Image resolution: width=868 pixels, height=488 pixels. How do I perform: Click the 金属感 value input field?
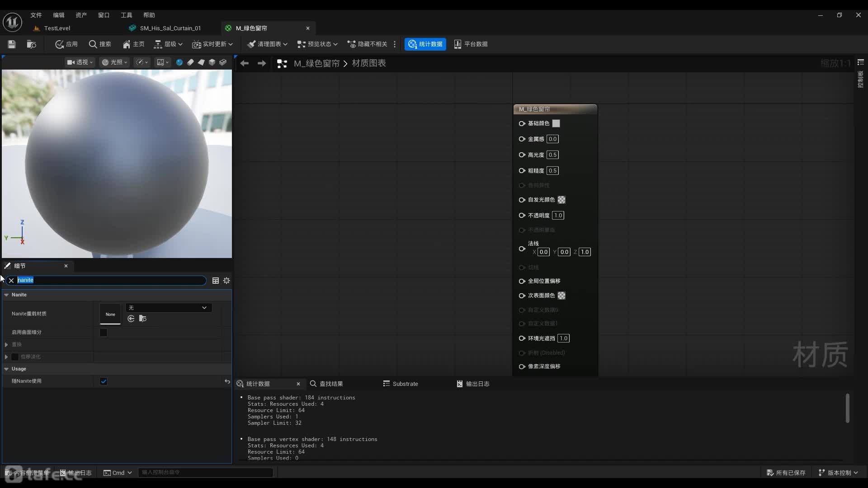pos(552,139)
